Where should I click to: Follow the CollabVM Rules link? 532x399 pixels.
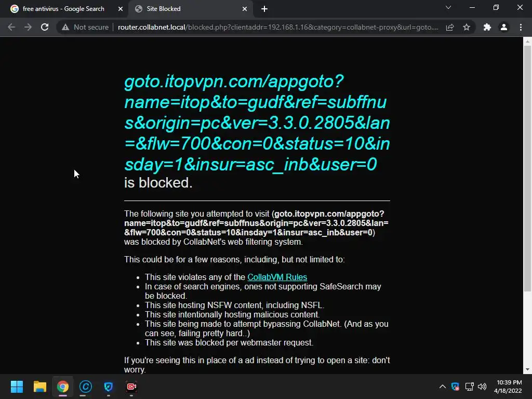[x=277, y=277]
